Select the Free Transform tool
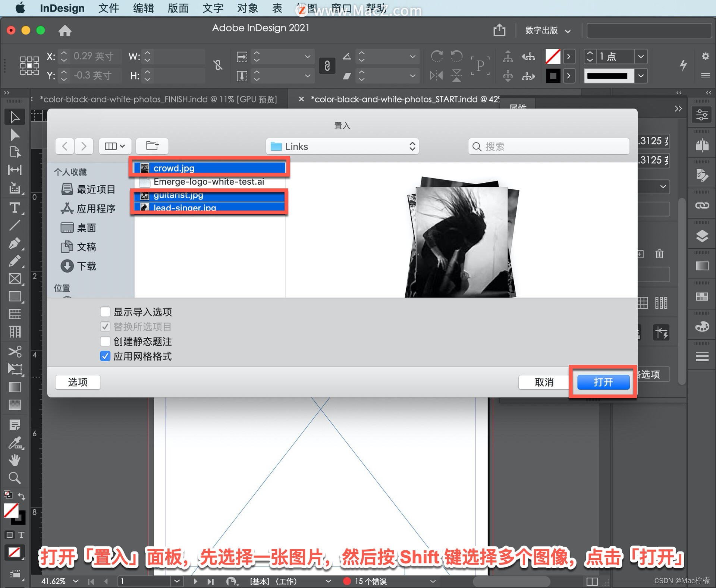 [x=15, y=369]
